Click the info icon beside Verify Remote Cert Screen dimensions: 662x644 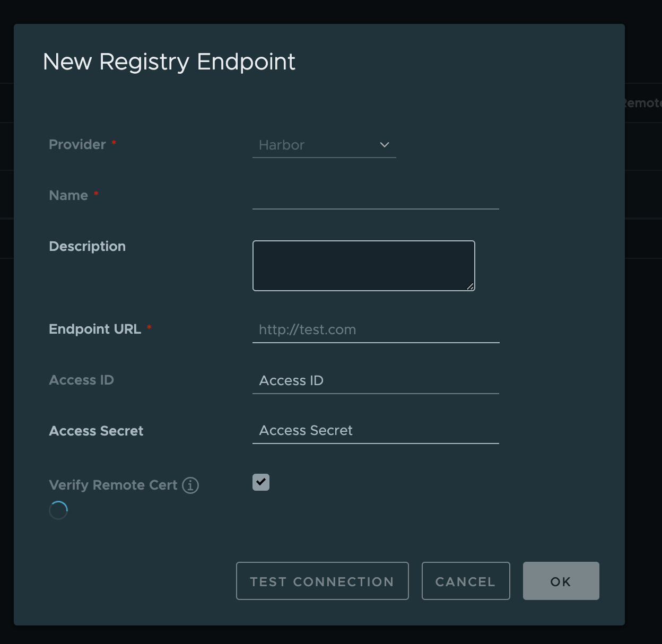pyautogui.click(x=190, y=484)
